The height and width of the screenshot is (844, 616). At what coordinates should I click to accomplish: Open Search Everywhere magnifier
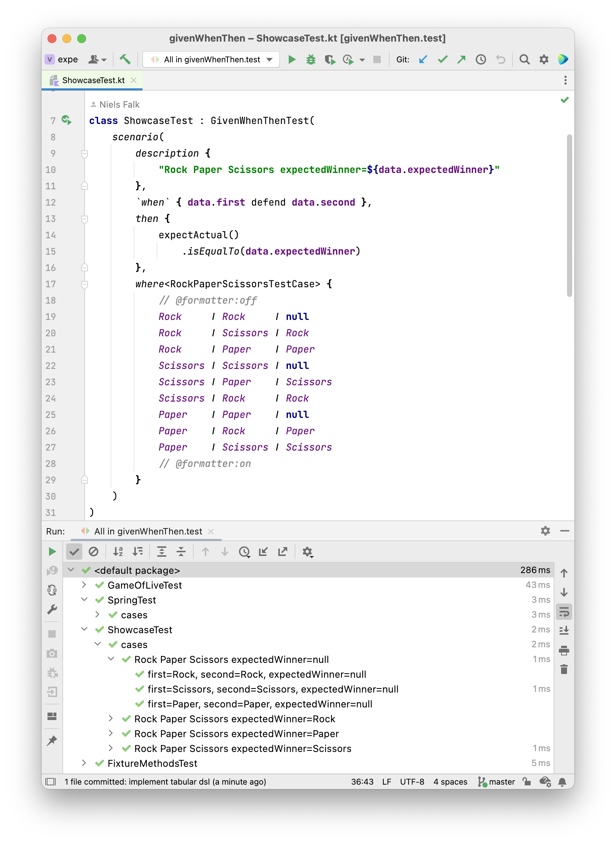click(x=525, y=59)
